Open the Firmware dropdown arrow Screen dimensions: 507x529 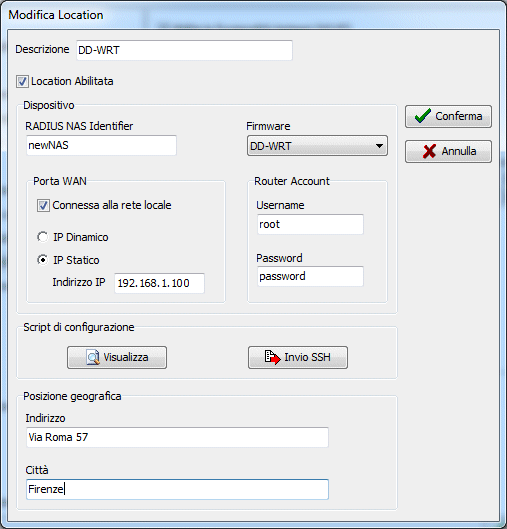coord(379,146)
